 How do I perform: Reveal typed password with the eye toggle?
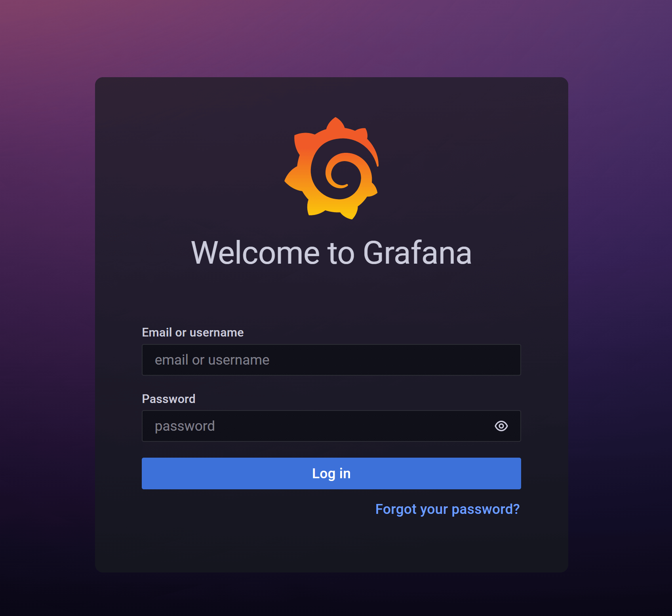501,426
